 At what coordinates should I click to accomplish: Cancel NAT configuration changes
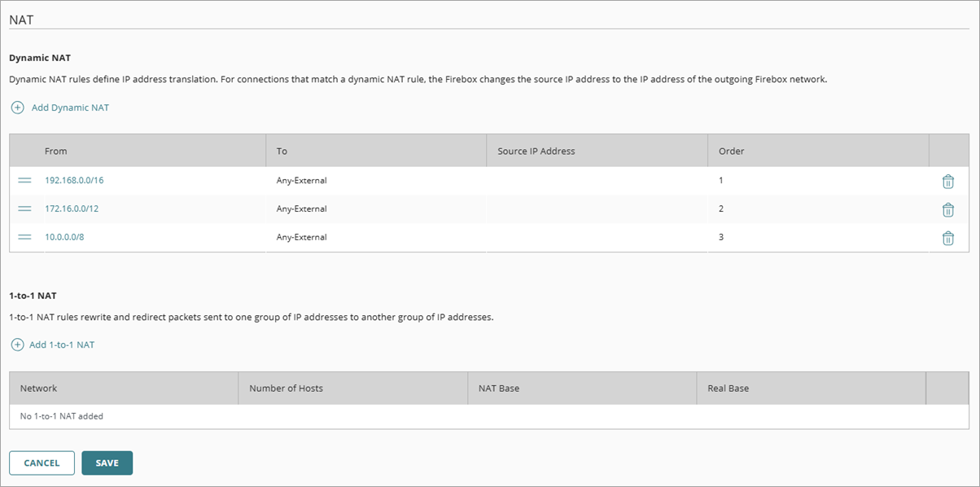[x=42, y=463]
